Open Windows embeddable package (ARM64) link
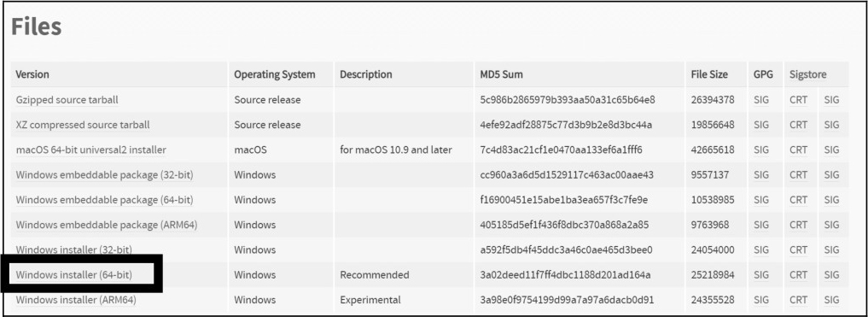The image size is (868, 317). point(107,225)
